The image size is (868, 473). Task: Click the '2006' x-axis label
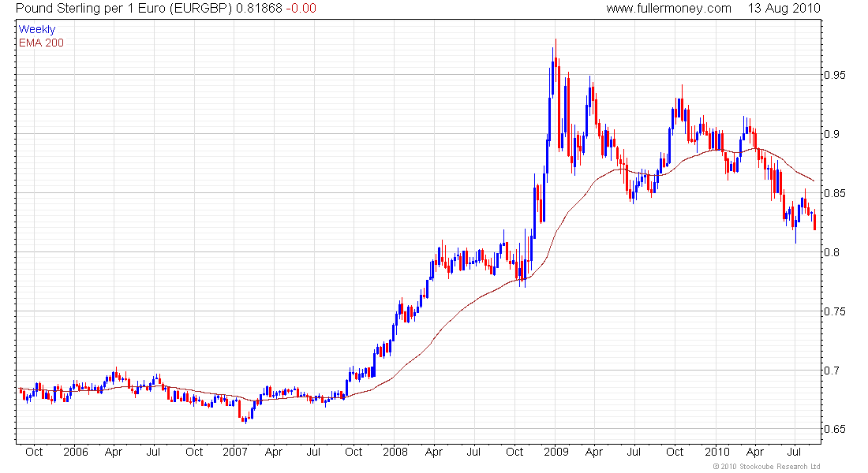point(76,452)
